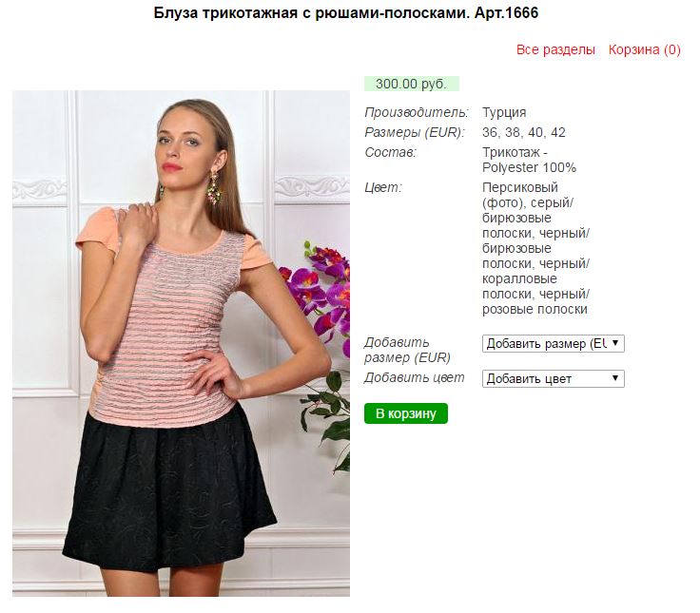The height and width of the screenshot is (613, 700).
Task: Open the 'Добавить размер (EU' select box
Action: click(554, 343)
